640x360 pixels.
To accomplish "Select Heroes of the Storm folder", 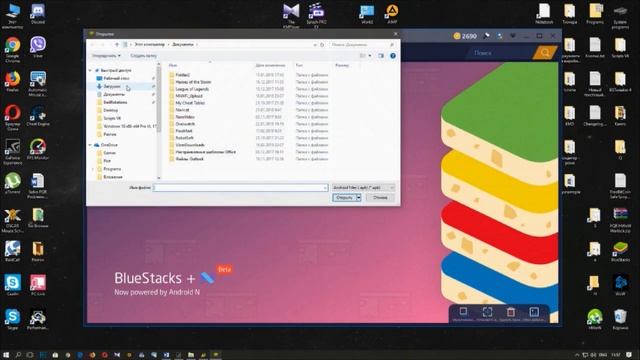I will pyautogui.click(x=193, y=82).
